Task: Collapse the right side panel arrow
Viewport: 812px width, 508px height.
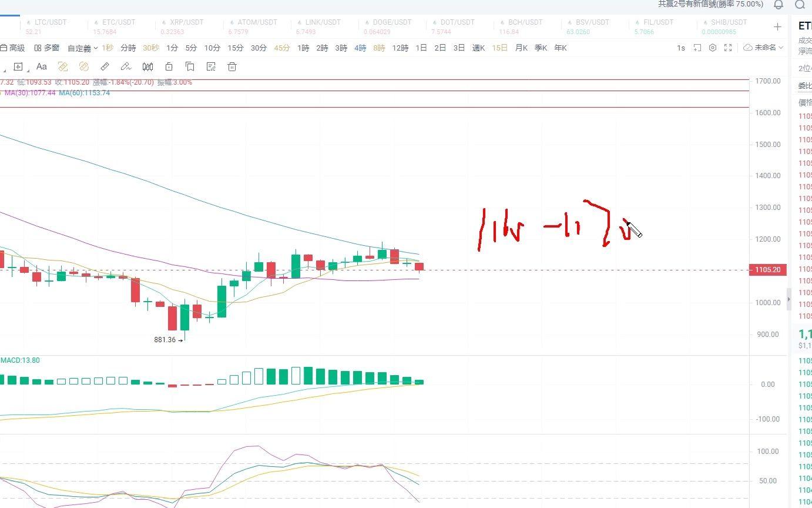Action: [788, 299]
